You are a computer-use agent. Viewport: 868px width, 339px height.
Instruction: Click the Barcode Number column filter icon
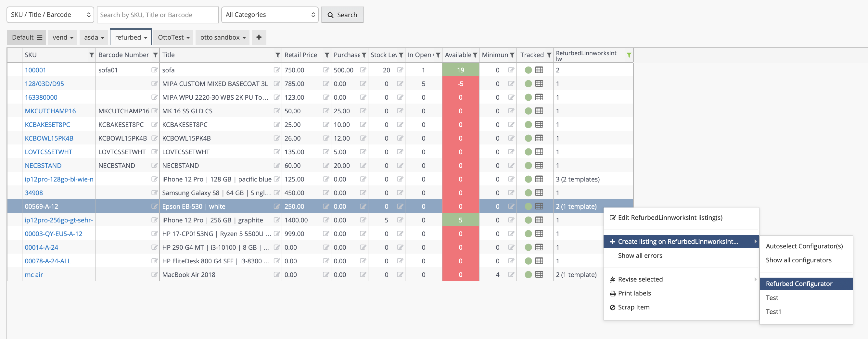tap(155, 55)
